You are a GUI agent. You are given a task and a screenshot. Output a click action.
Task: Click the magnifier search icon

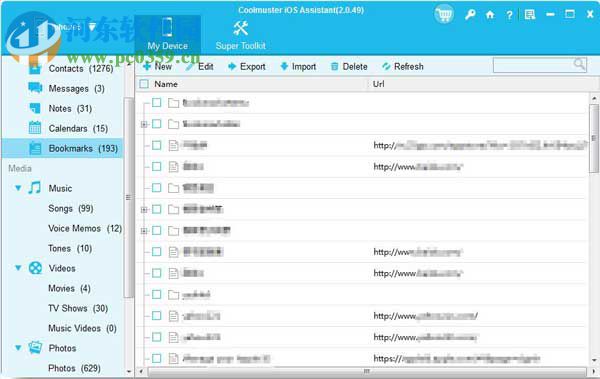[x=579, y=64]
